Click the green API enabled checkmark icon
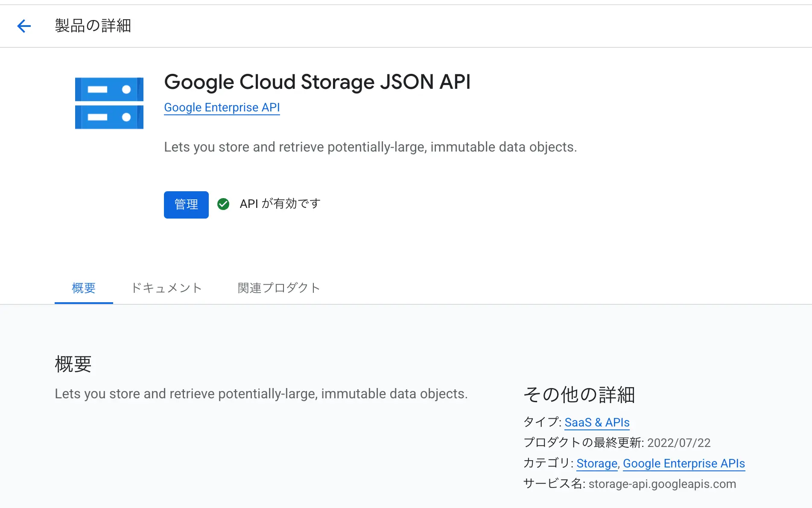Screen dimensions: 812x508 pyautogui.click(x=223, y=204)
